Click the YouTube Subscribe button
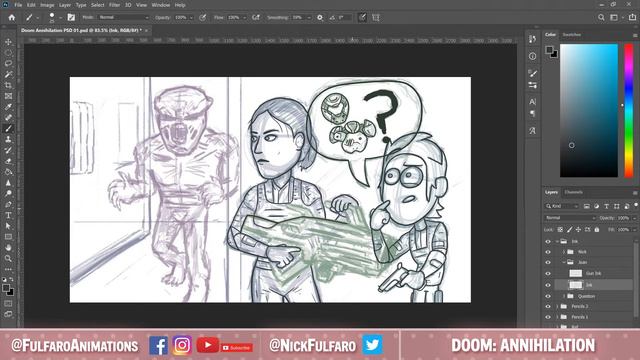 pos(237,348)
